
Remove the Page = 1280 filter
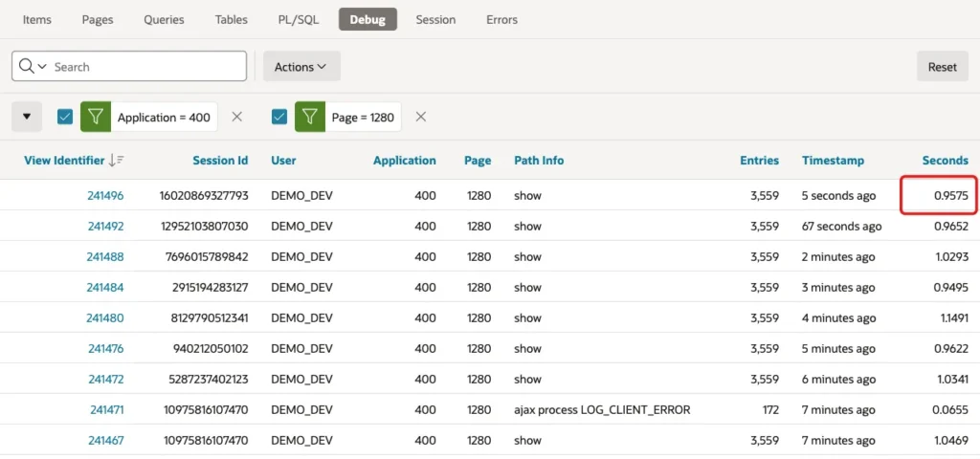(421, 117)
